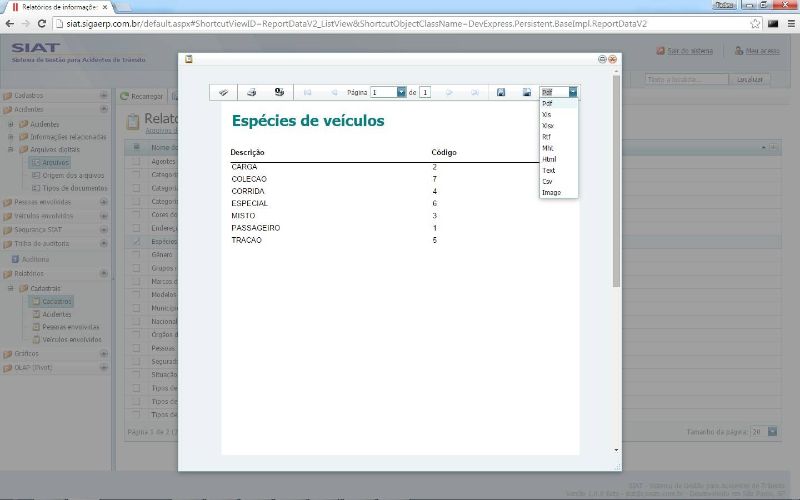Image resolution: width=800 pixels, height=500 pixels.
Task: Select the 'Relatórios de informação' browser tab
Action: coord(60,7)
